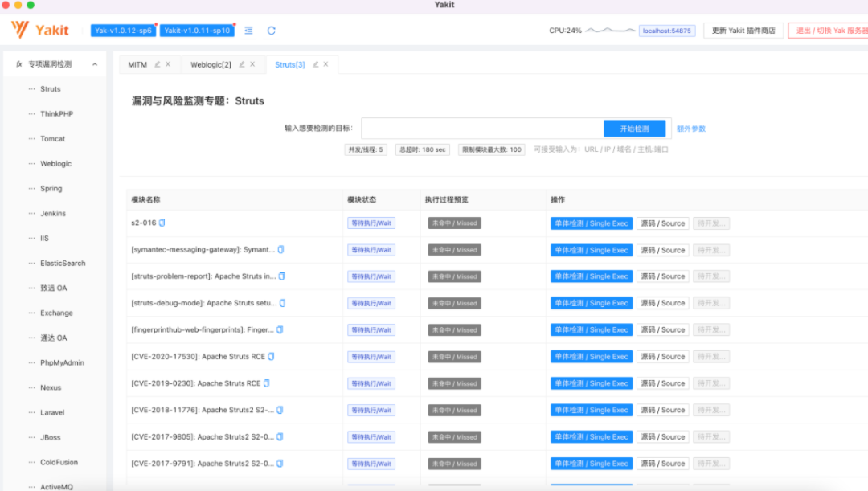View Source for s2-016 module

[662, 223]
